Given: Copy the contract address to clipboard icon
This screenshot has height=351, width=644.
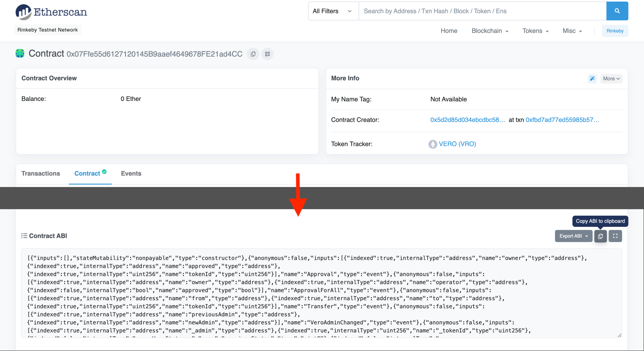Looking at the screenshot, I should (253, 54).
